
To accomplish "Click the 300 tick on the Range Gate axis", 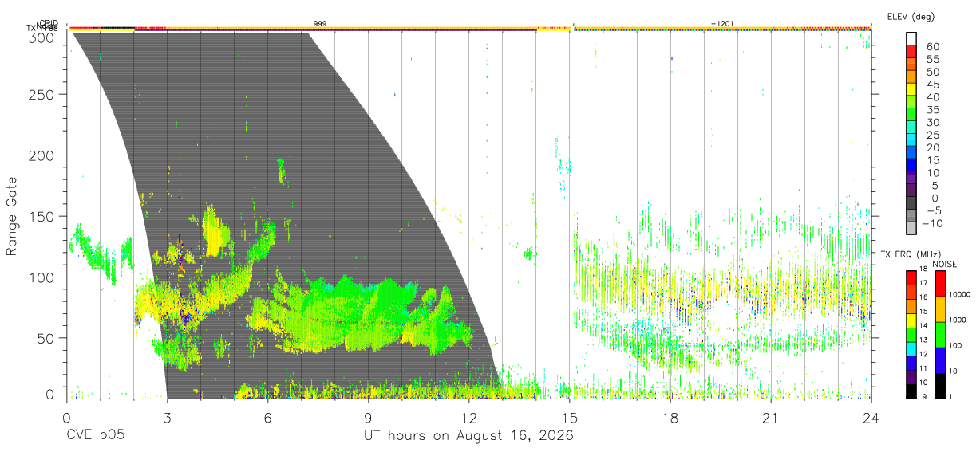I will click(x=43, y=37).
